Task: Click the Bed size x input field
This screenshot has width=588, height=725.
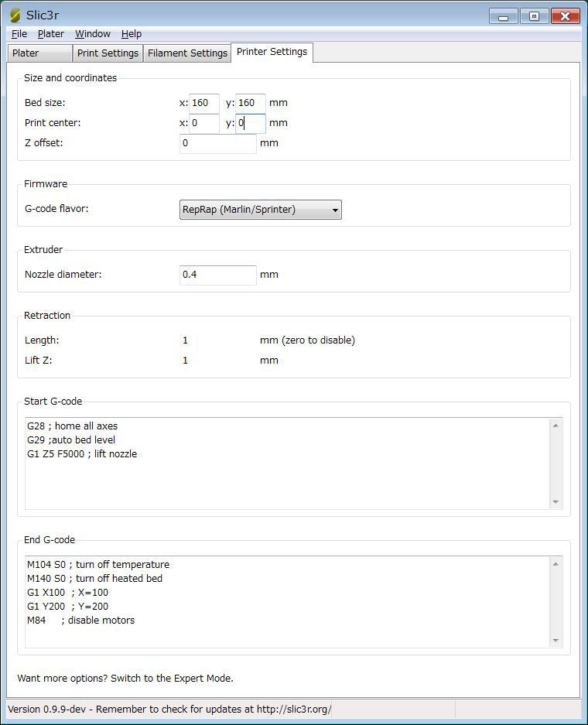Action: [x=203, y=103]
